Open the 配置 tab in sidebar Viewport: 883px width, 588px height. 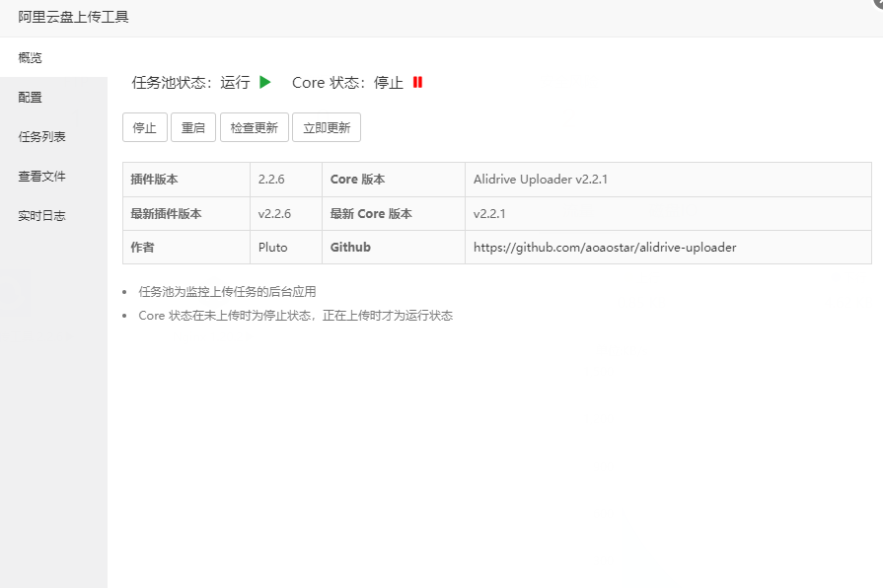pyautogui.click(x=31, y=97)
